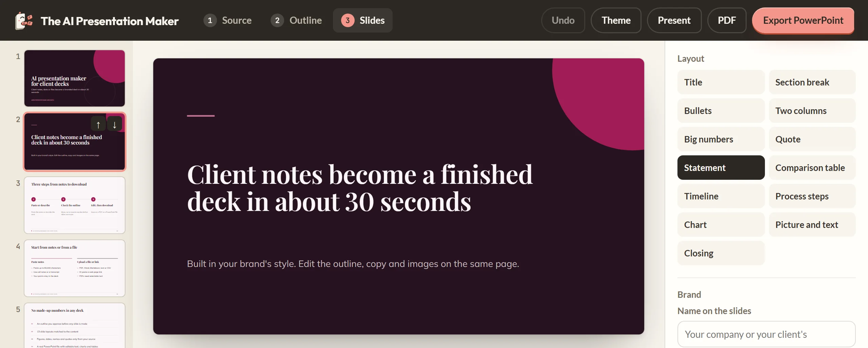
Task: Use the Chart layout
Action: coord(721,225)
